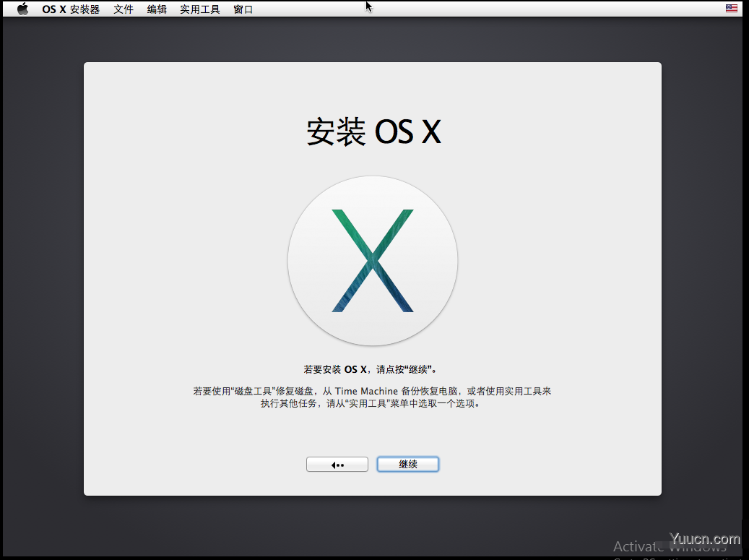Open the Apple logo menu

pyautogui.click(x=22, y=9)
